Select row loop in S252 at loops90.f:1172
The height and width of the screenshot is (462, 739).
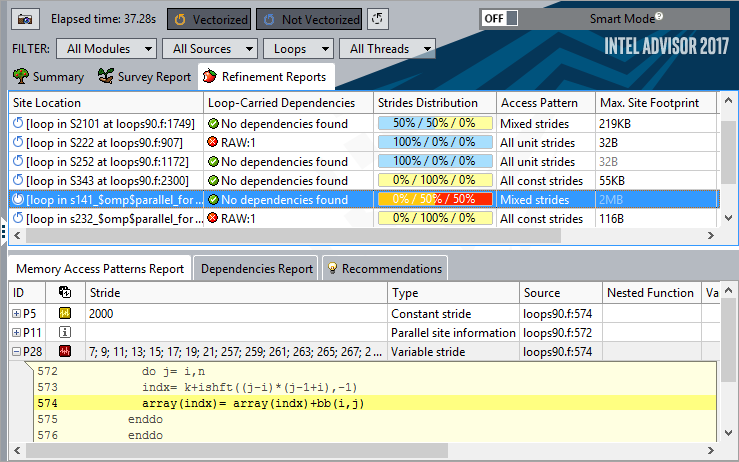click(363, 162)
